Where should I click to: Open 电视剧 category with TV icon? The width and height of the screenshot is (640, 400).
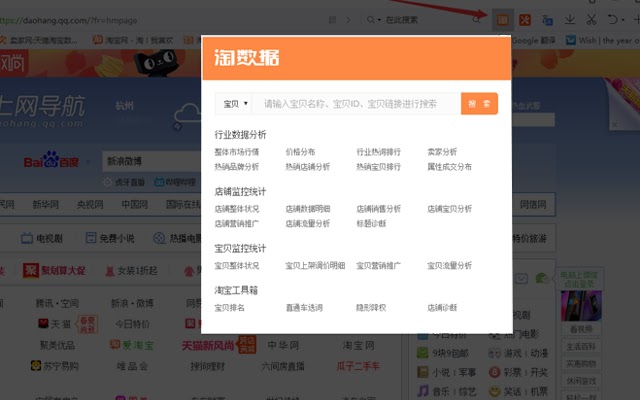pos(42,238)
